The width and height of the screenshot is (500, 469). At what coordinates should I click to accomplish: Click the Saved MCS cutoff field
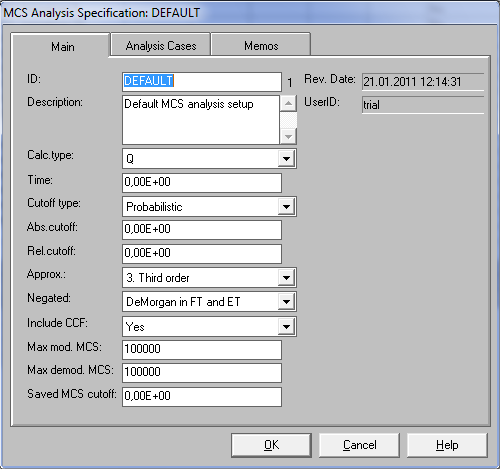coord(202,397)
